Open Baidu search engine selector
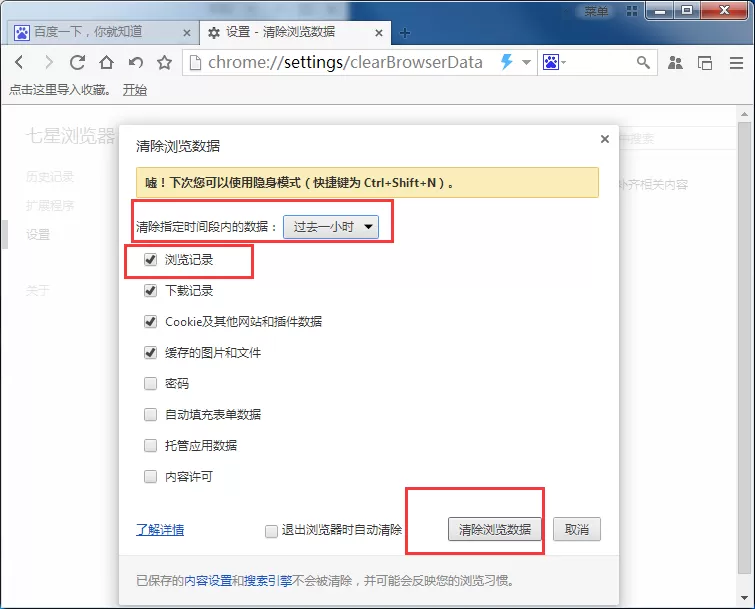Image resolution: width=755 pixels, height=609 pixels. tap(554, 62)
